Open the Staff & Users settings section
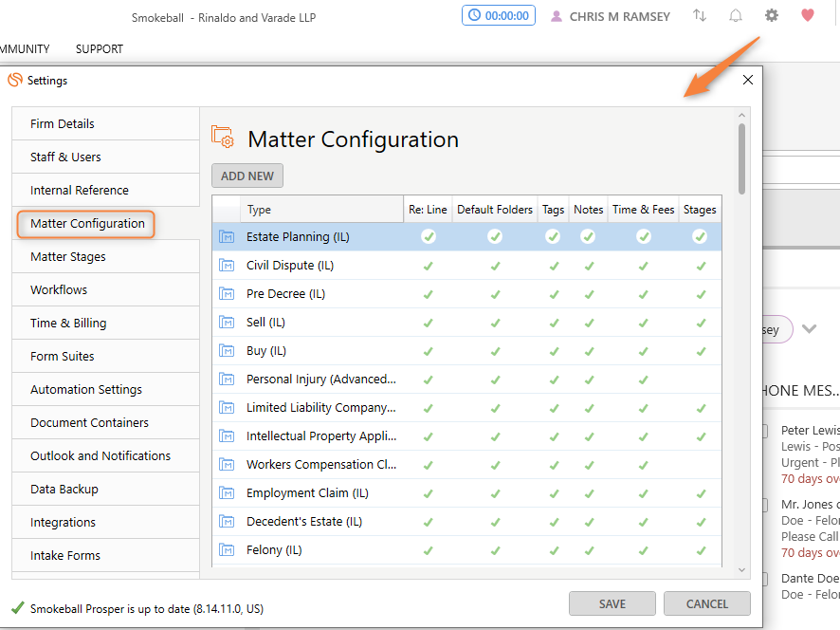Screen dimensions: 840x630 pos(106,157)
